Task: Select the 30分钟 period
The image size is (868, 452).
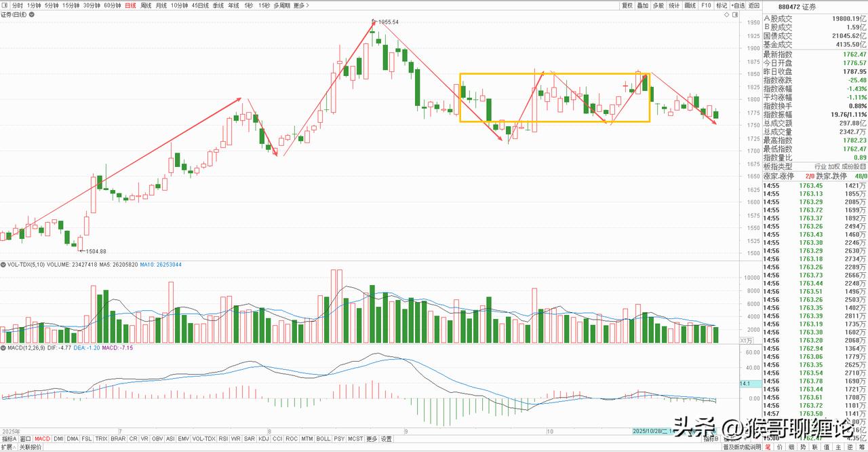Action: click(92, 5)
